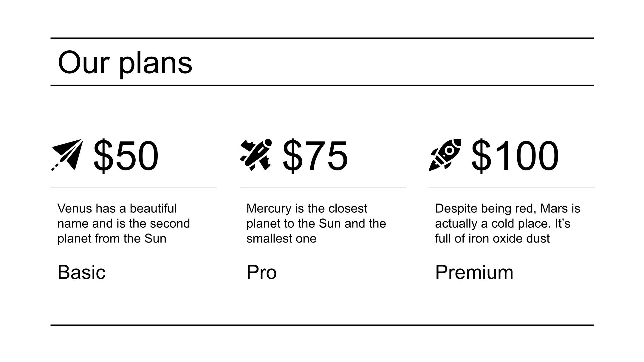Click the black line above the title
The width and height of the screenshot is (644, 362).
coord(322,38)
